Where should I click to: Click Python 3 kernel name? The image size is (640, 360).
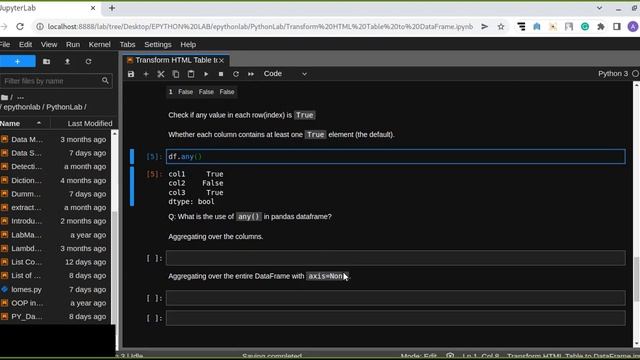point(613,73)
